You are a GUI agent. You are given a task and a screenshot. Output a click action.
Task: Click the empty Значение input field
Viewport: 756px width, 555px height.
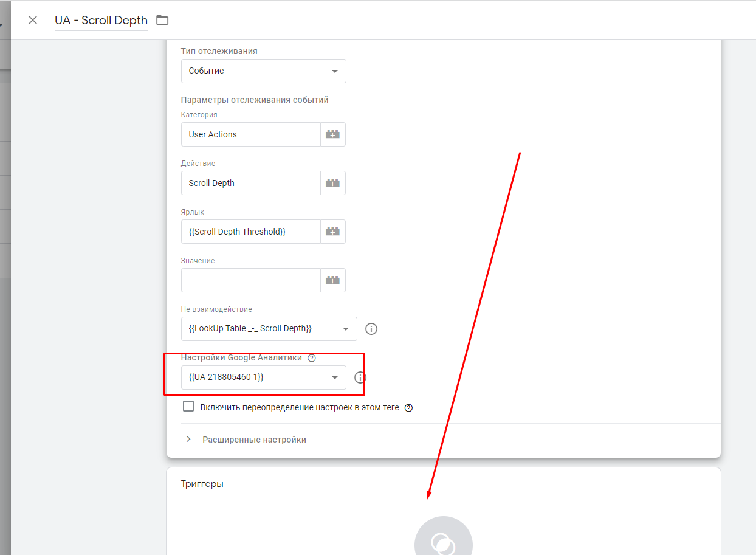[250, 280]
